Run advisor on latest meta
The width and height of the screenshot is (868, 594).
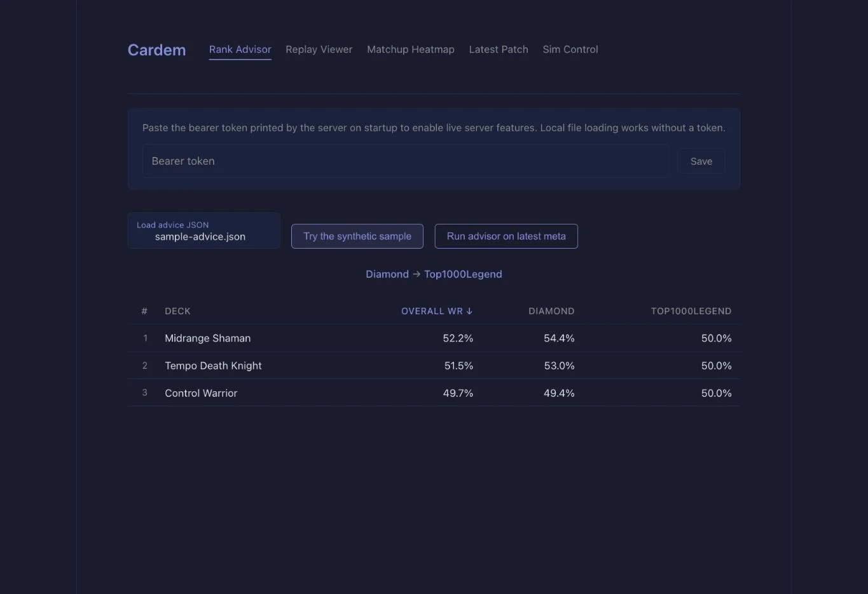coord(506,236)
